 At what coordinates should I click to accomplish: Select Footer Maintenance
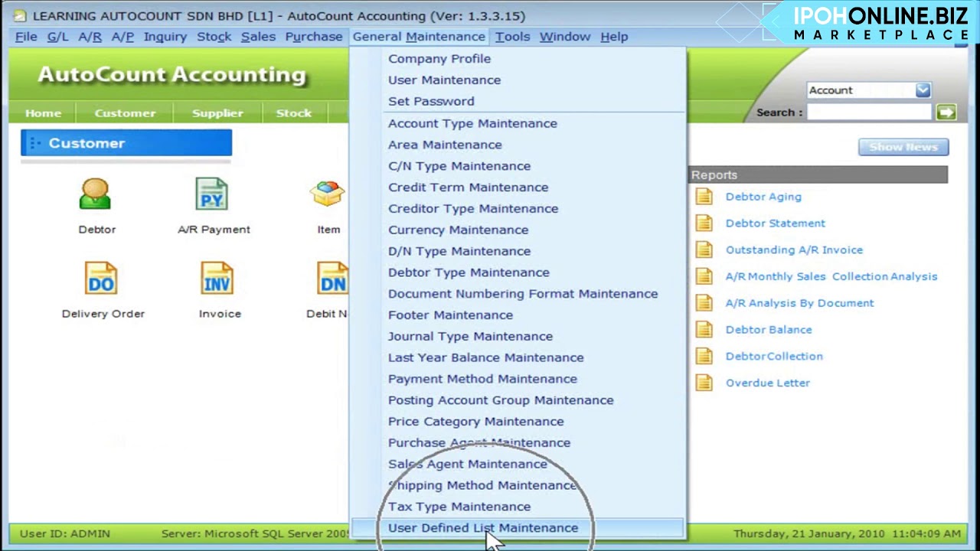[x=518, y=315]
